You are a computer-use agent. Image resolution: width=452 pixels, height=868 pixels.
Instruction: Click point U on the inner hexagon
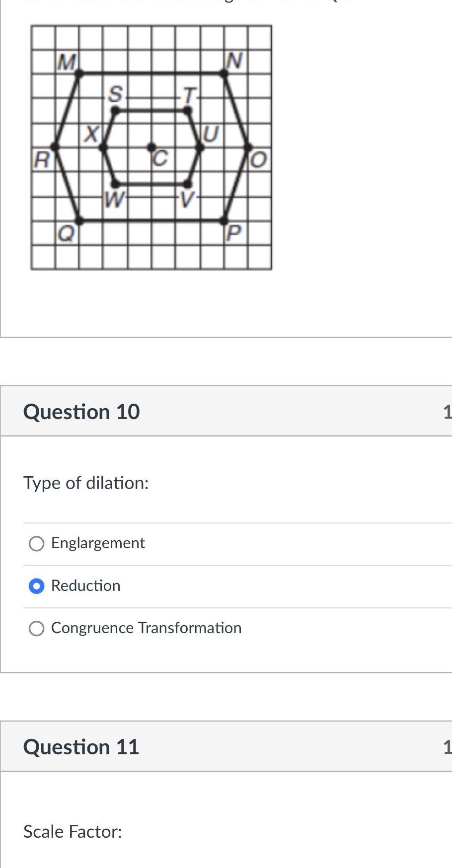pos(199,146)
